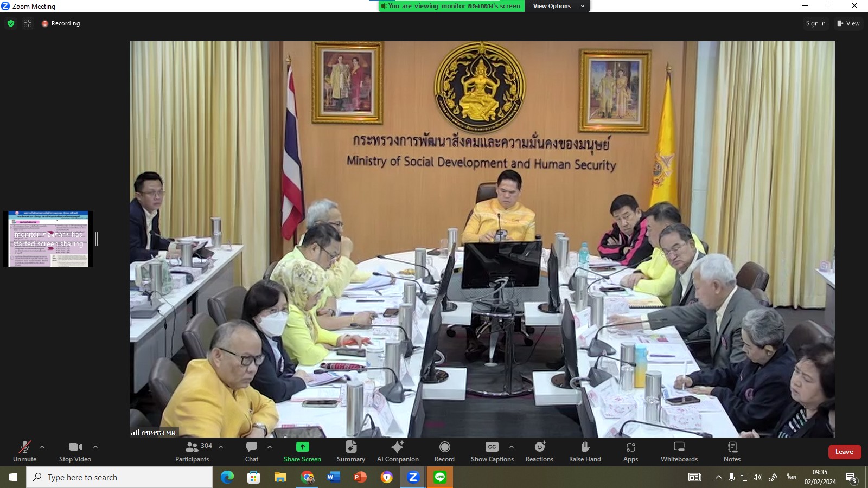
Task: Open the View Options dropdown
Action: tap(558, 6)
